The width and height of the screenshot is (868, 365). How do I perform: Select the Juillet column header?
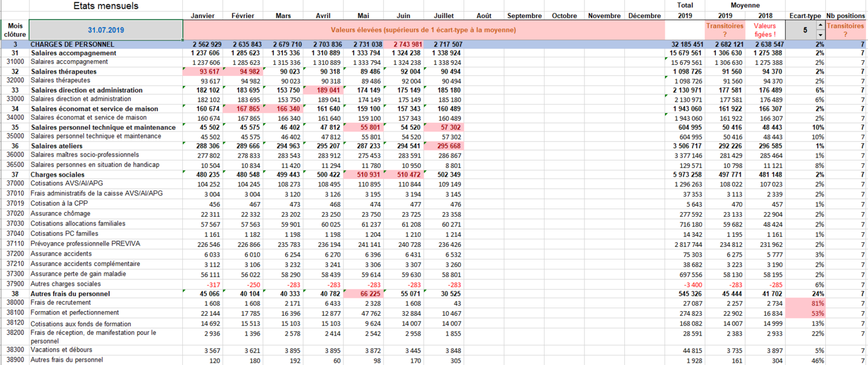443,16
